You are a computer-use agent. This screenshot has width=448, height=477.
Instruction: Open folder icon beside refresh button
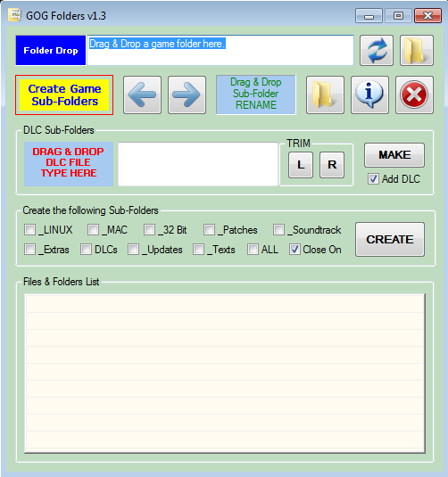pos(417,50)
